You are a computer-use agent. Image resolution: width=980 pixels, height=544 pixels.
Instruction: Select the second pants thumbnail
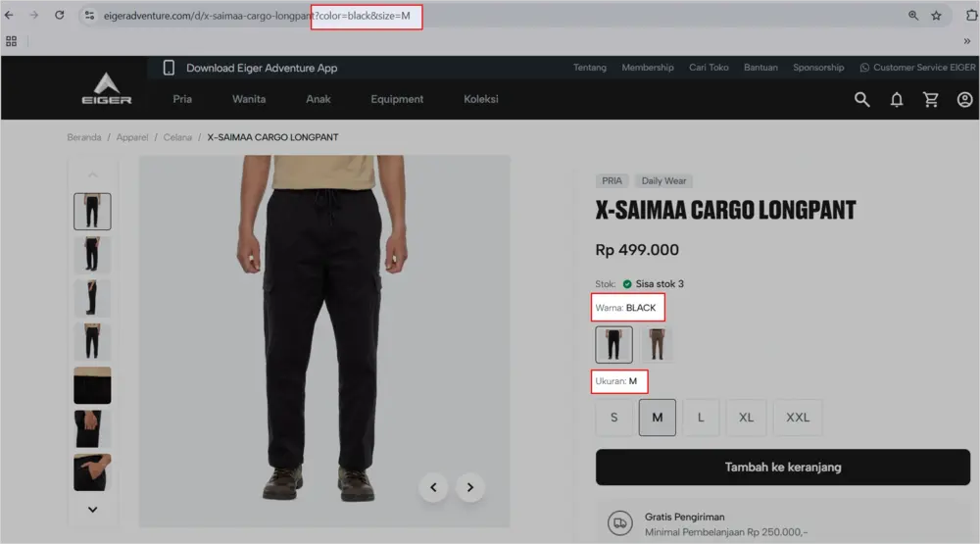click(x=92, y=255)
